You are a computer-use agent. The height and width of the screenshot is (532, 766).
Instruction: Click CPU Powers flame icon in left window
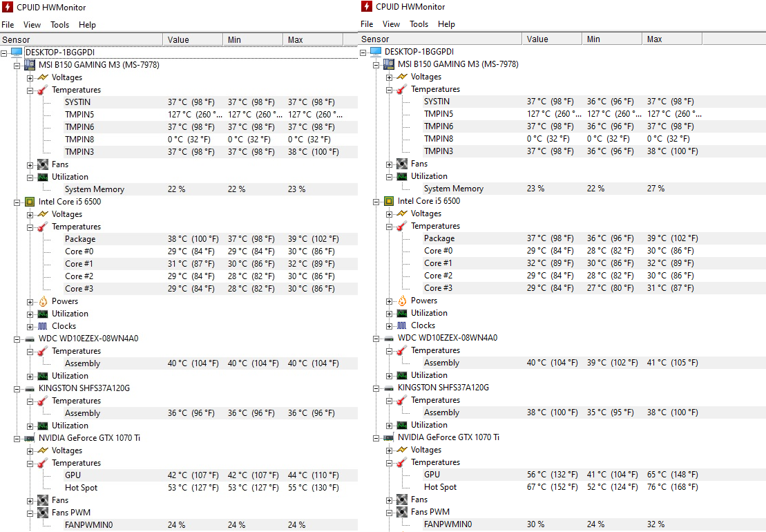[43, 301]
